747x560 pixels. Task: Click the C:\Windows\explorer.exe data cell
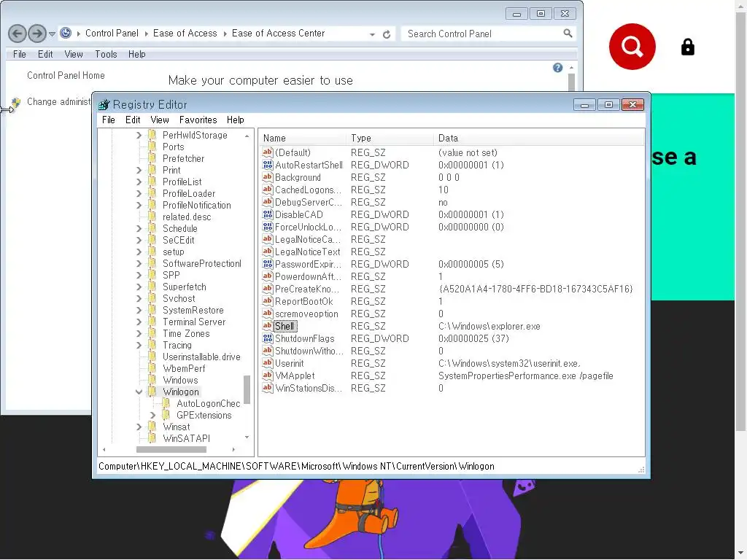pos(489,326)
